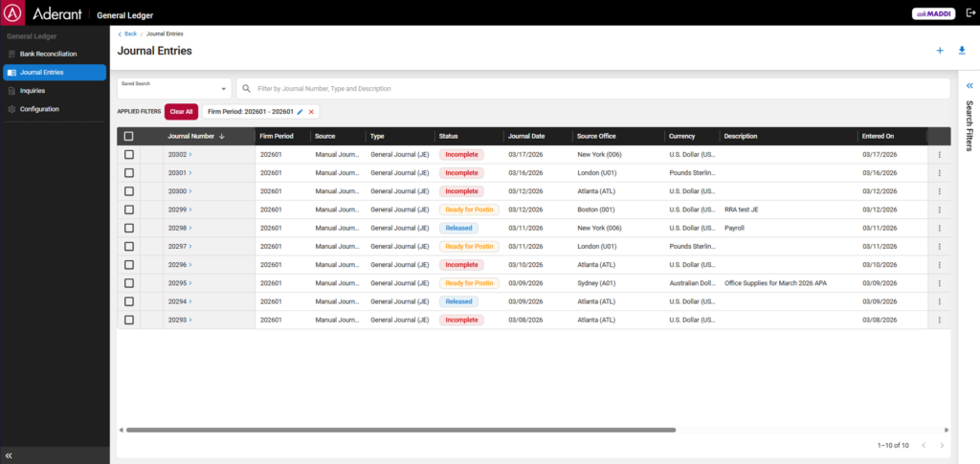980x464 pixels.
Task: Check the box for journal 20298
Action: (129, 228)
